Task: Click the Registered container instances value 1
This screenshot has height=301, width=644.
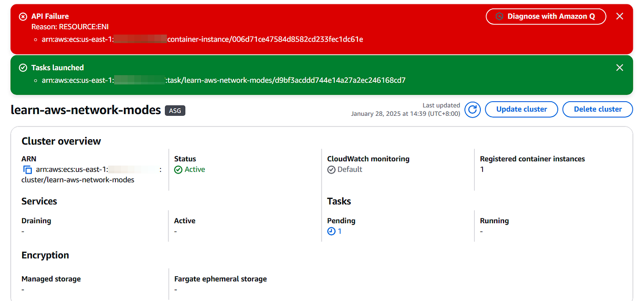Action: 482,169
